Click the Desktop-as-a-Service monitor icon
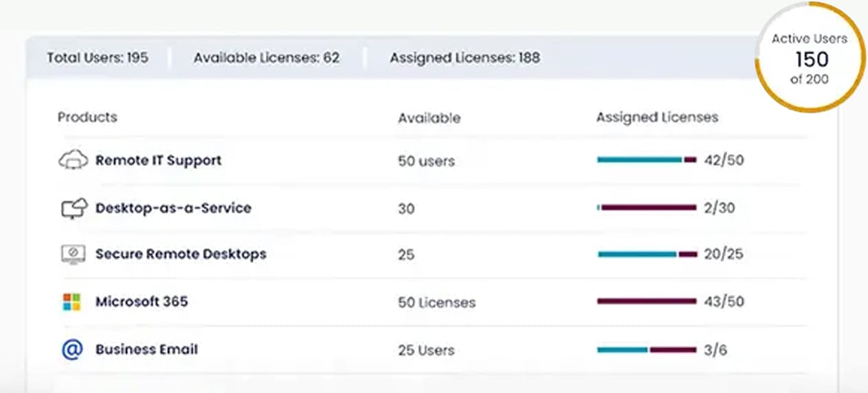This screenshot has width=868, height=393. 74,208
